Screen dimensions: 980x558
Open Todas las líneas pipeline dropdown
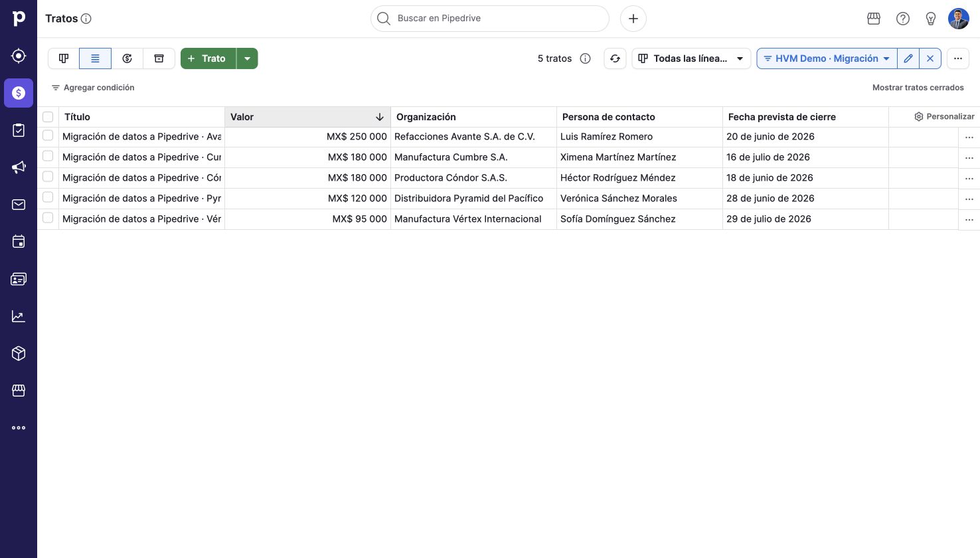(x=691, y=58)
